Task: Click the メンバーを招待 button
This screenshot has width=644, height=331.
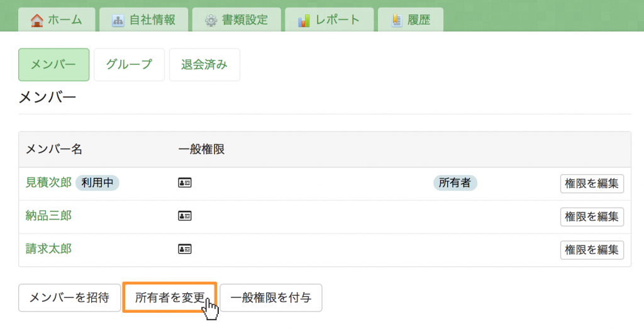Action: (69, 298)
